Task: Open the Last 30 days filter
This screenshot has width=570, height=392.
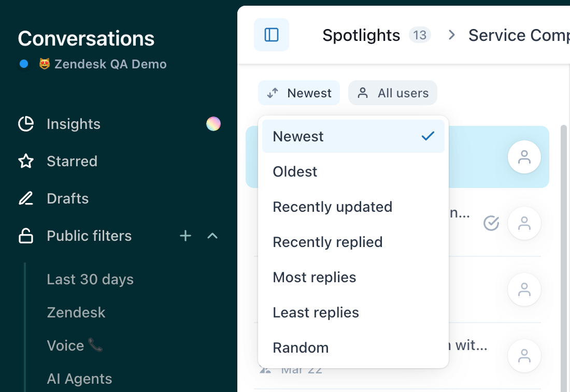Action: pyautogui.click(x=90, y=279)
